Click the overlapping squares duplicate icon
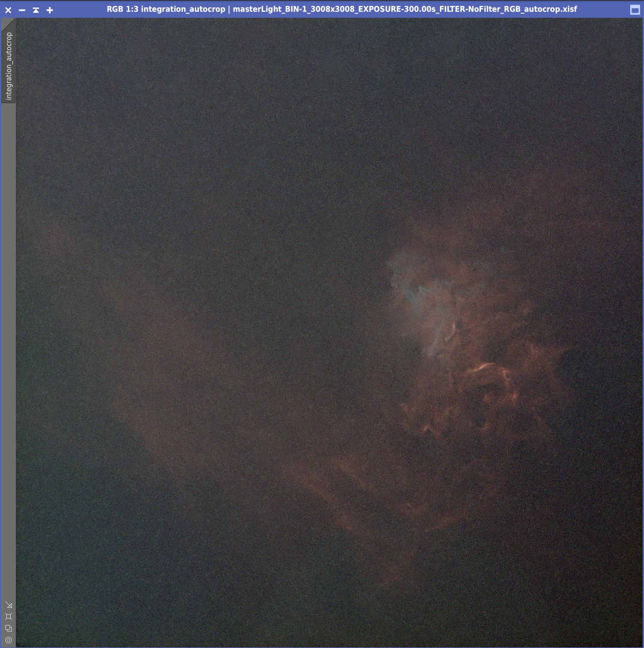644x648 pixels. [9, 628]
